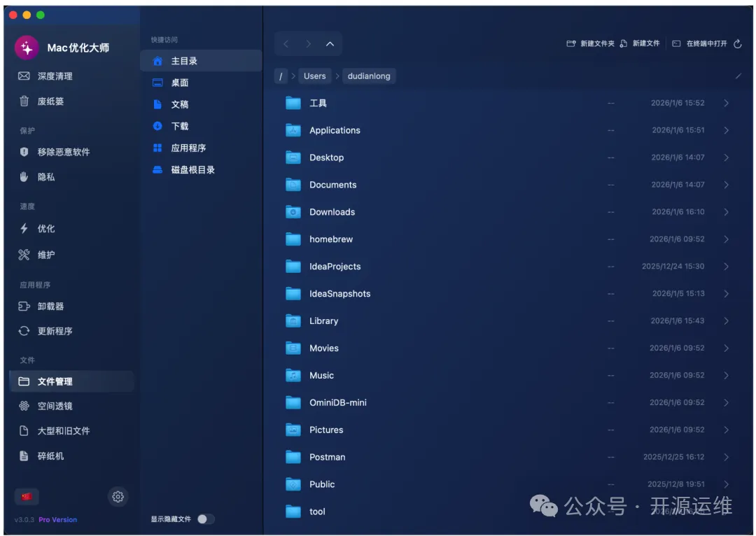Click the Users breadcrumb segment
756x536 pixels.
[314, 76]
